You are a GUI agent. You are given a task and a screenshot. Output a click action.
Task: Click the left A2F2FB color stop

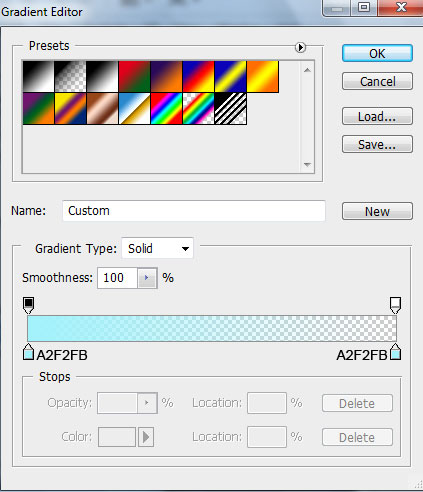point(29,352)
